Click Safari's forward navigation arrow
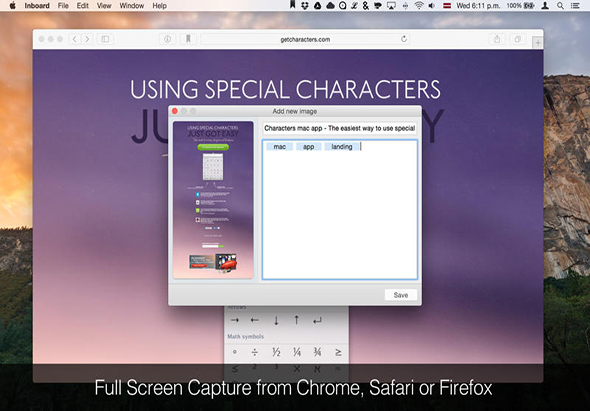590x411 pixels. tap(87, 39)
